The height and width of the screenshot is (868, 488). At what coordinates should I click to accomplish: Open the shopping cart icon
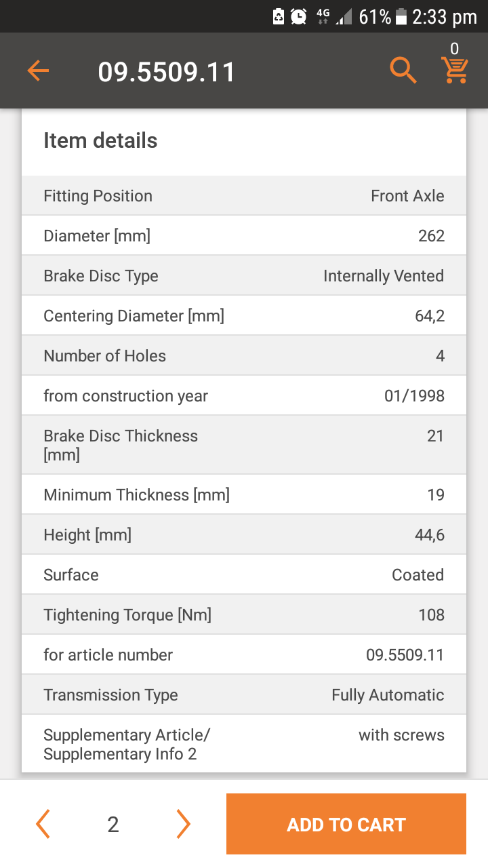pyautogui.click(x=455, y=70)
